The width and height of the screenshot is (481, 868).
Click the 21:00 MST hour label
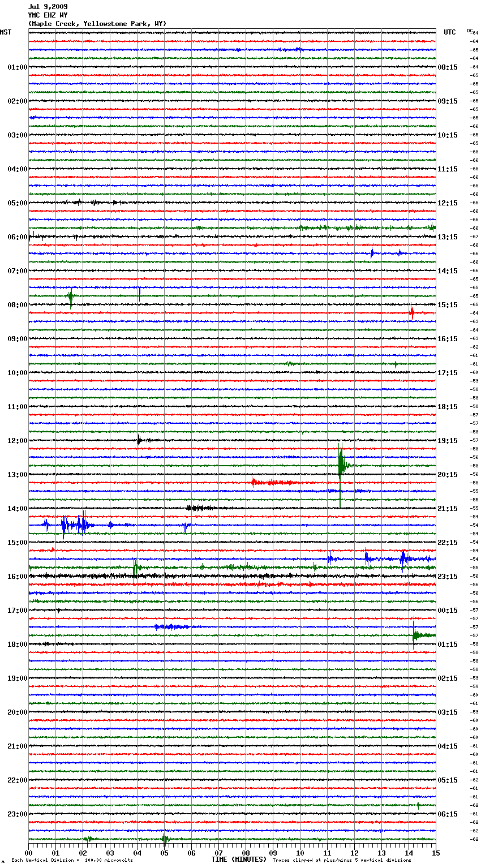[18, 746]
